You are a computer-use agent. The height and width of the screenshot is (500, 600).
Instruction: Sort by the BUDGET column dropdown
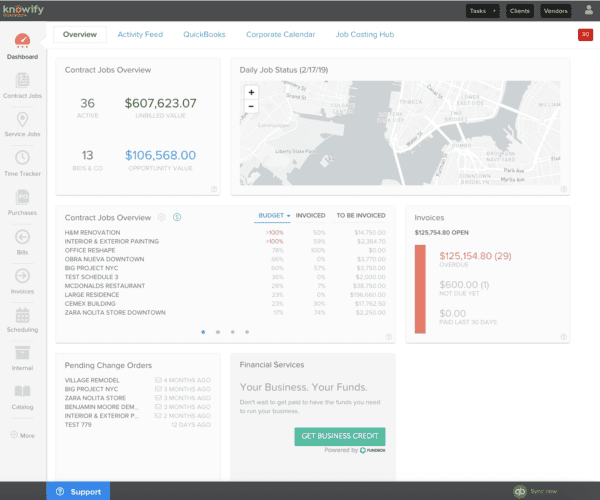coord(274,215)
